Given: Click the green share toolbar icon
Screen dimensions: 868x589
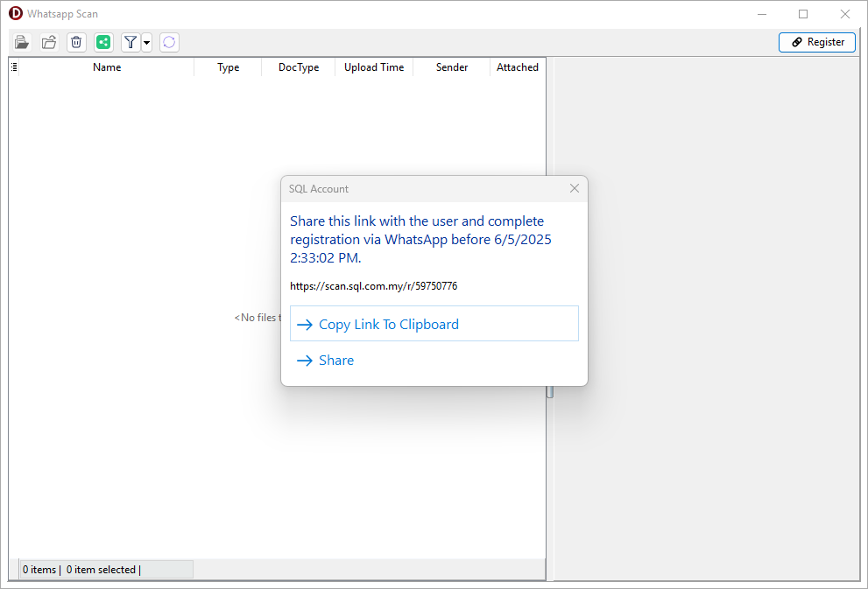Looking at the screenshot, I should [x=103, y=42].
